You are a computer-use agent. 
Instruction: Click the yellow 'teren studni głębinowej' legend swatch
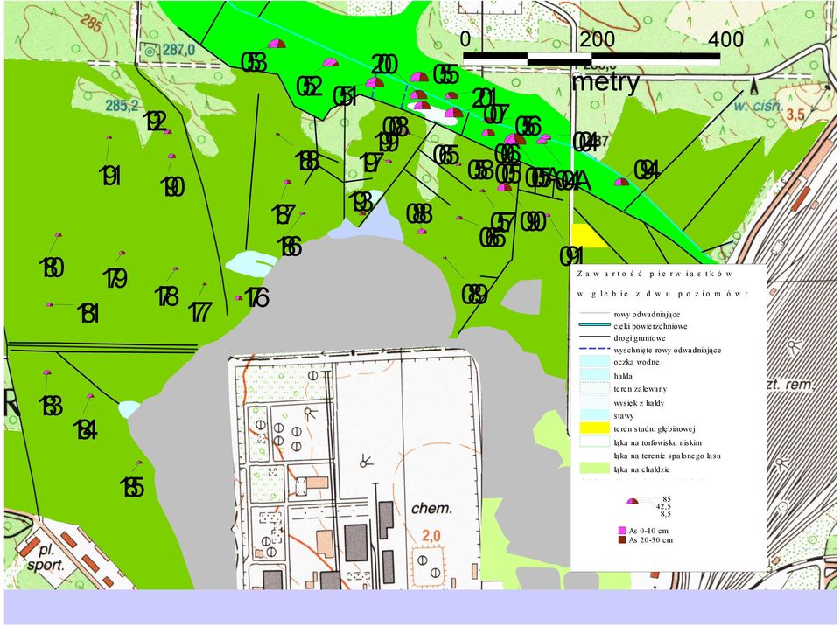595,428
